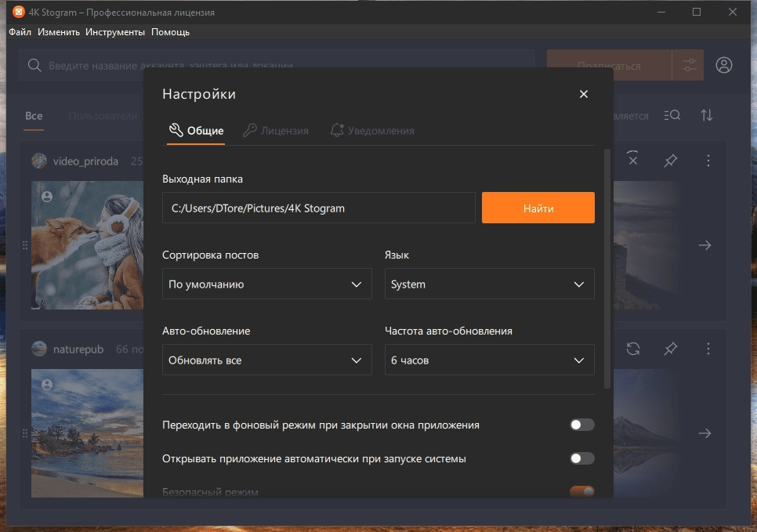Click right arrow on video_priroda row
Image resolution: width=757 pixels, height=532 pixels.
point(704,245)
